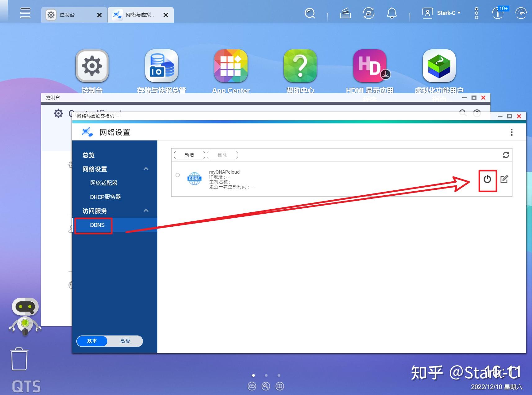
Task: Switch to the 高级 tab
Action: [125, 341]
